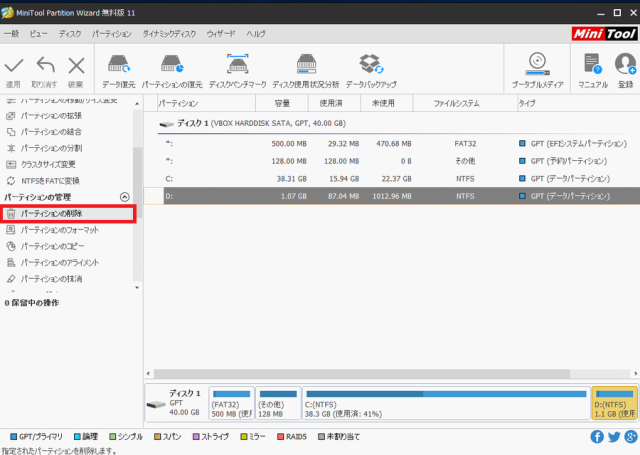Image resolution: width=640 pixels, height=455 pixels.
Task: Open the ダイナミックディスク menu
Action: click(x=169, y=34)
